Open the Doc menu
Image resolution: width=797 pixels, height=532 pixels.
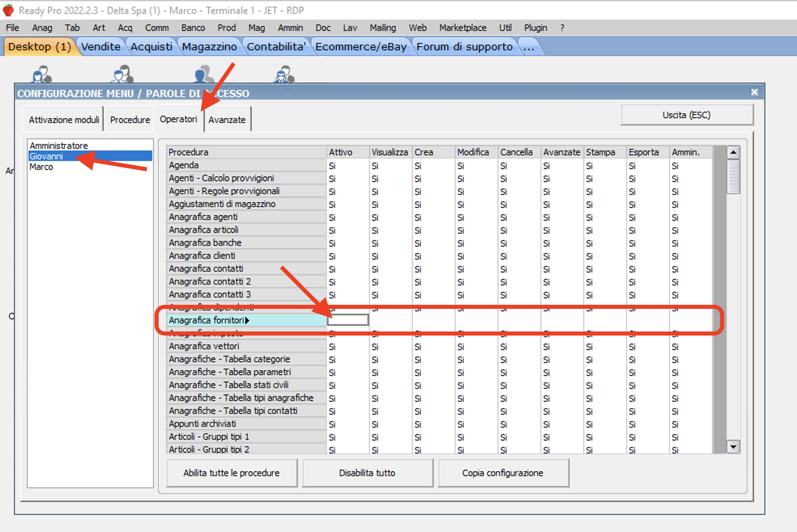[x=323, y=27]
